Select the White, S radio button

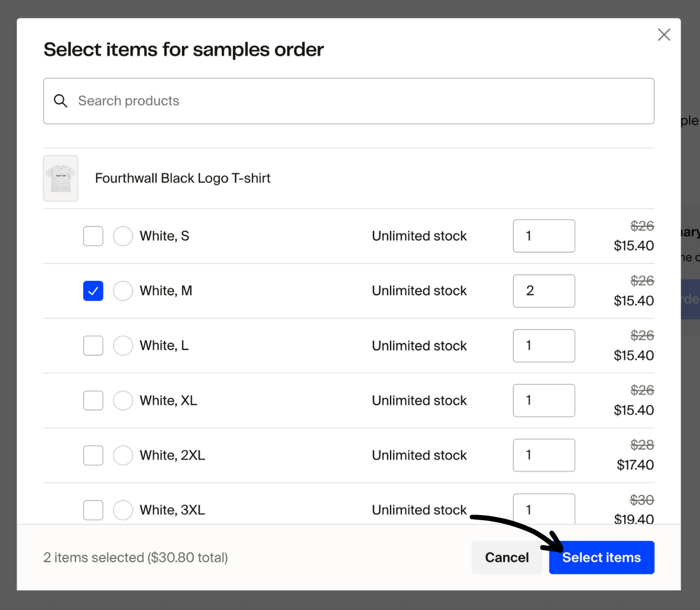click(123, 236)
